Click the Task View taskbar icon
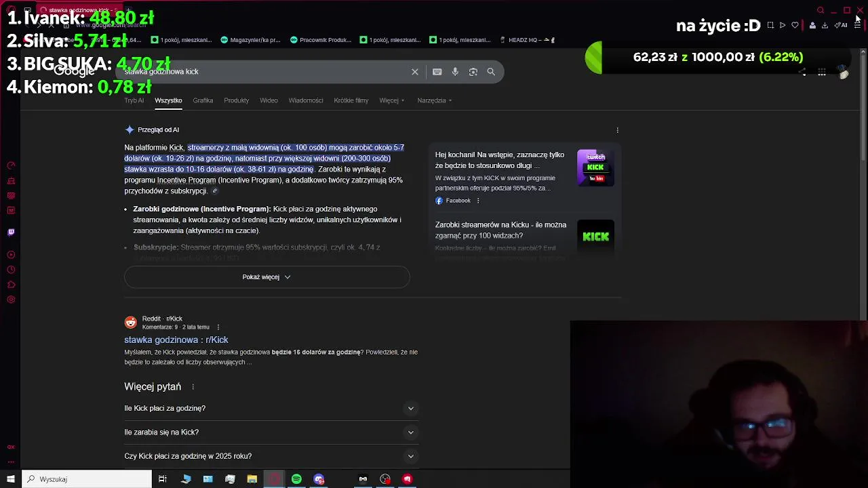This screenshot has width=868, height=488. 163,479
